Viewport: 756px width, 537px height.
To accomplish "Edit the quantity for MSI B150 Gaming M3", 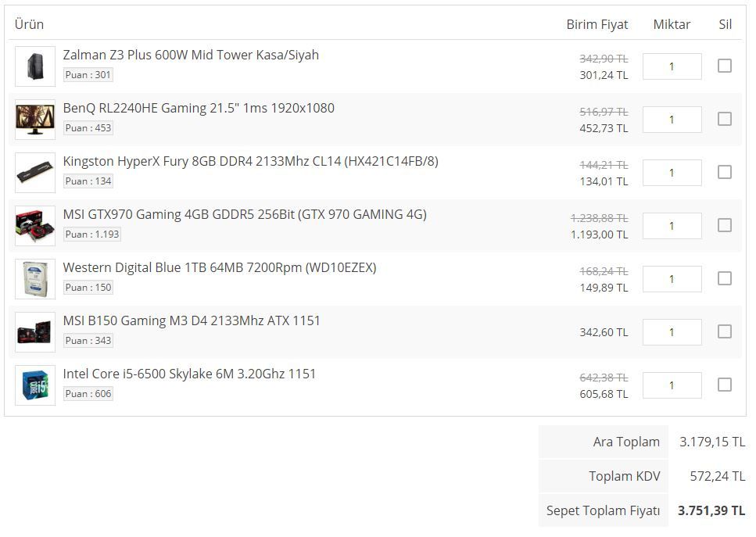I will (672, 332).
